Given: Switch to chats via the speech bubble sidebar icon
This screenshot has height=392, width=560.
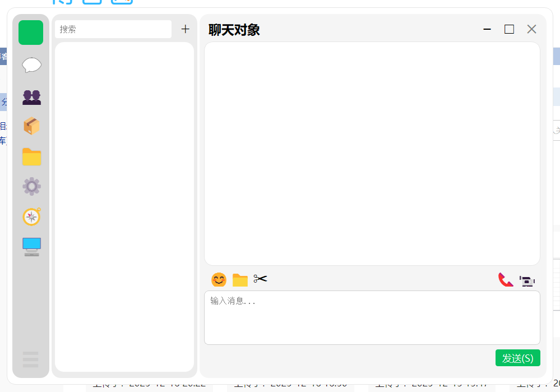Looking at the screenshot, I should pyautogui.click(x=31, y=65).
